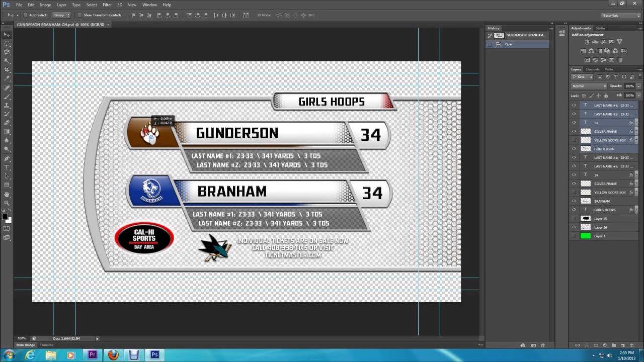The width and height of the screenshot is (644, 362).
Task: Open the Image menu
Action: 45,5
